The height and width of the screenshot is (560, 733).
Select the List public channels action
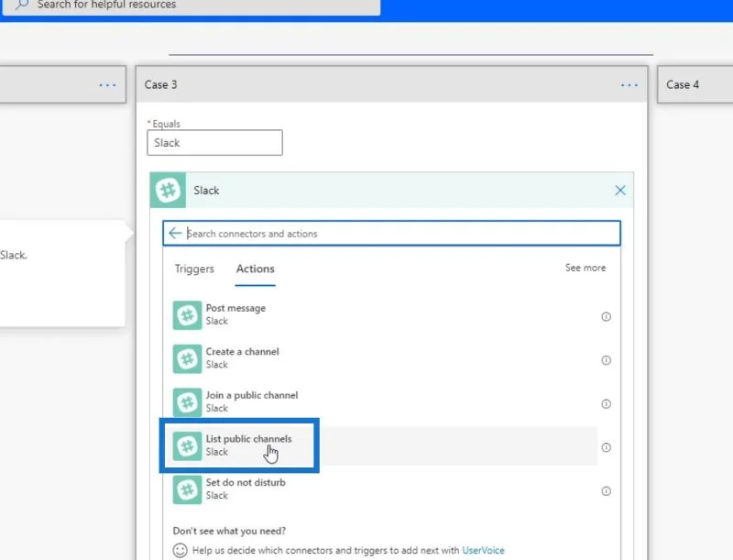[385, 446]
